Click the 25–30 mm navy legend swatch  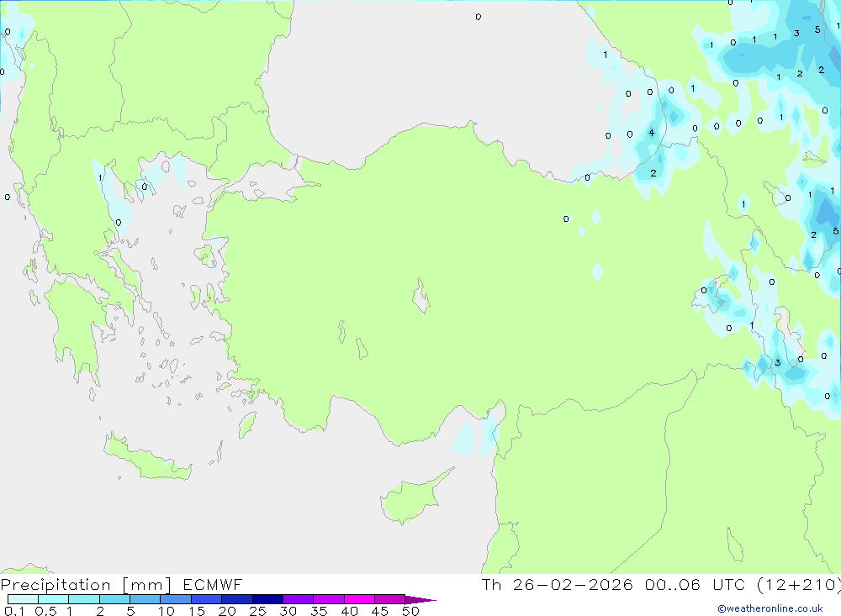(x=267, y=599)
